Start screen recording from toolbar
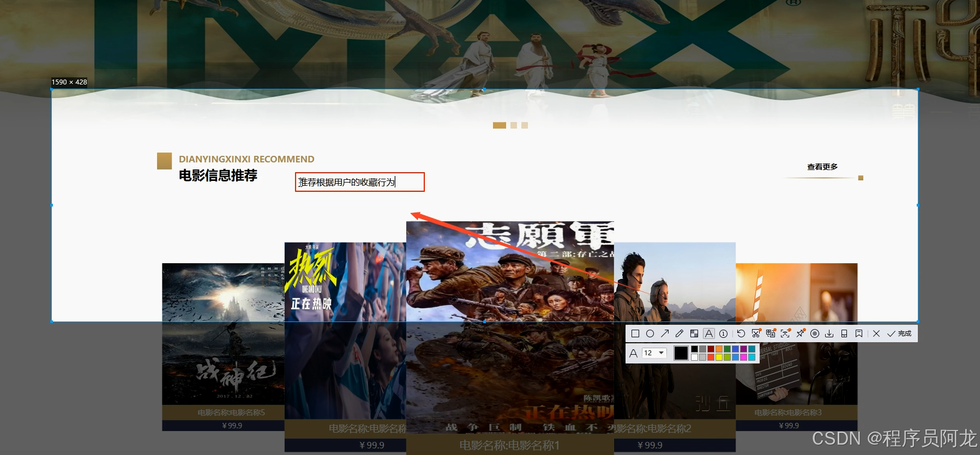The image size is (980, 455). click(x=815, y=333)
